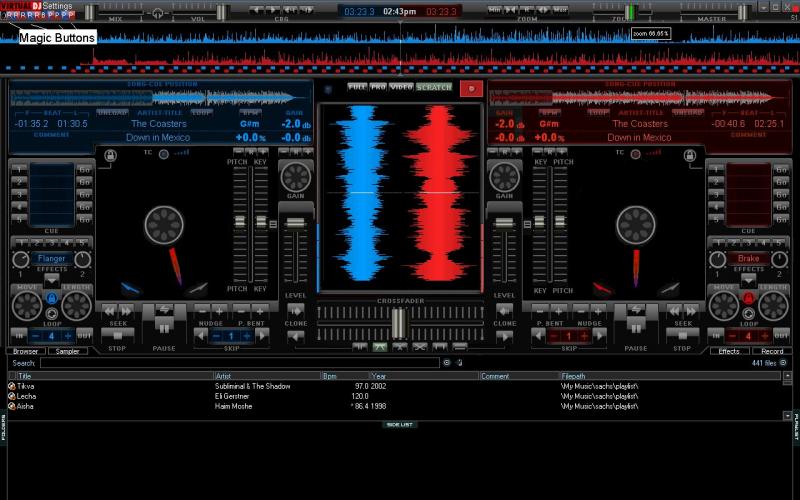
Task: Seek backward on the right deck
Action: point(674,310)
